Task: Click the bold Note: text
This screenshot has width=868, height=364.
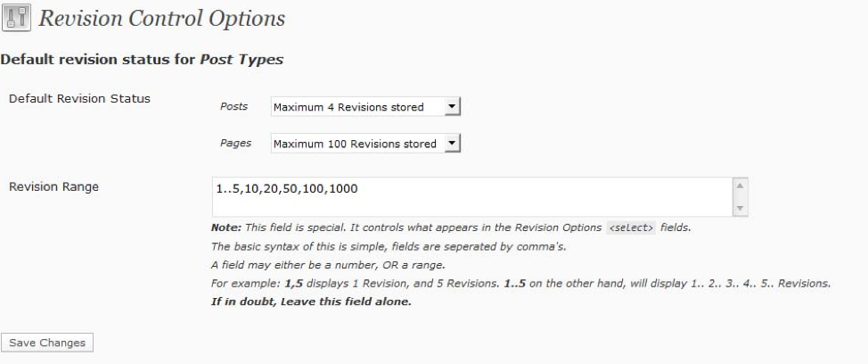Action: (x=226, y=227)
